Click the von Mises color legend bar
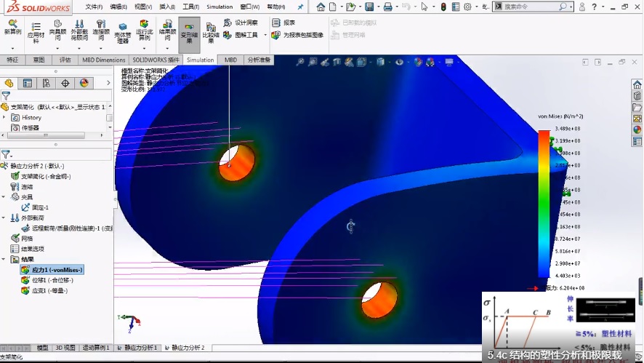 [x=544, y=204]
